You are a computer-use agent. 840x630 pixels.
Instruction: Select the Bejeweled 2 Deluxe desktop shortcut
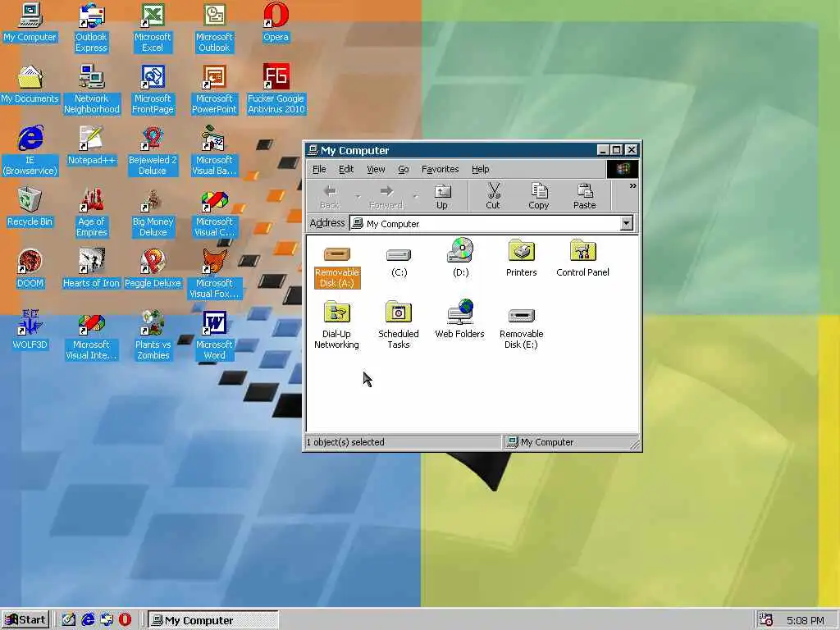coord(153,151)
